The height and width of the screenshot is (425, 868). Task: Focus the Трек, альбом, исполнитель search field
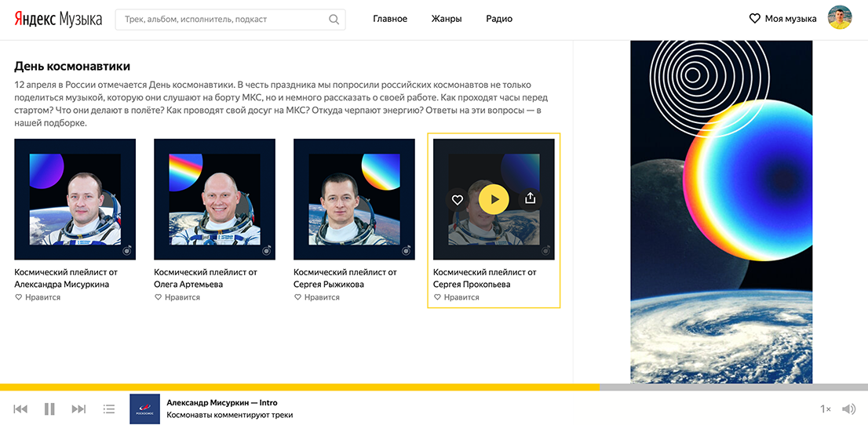[230, 20]
